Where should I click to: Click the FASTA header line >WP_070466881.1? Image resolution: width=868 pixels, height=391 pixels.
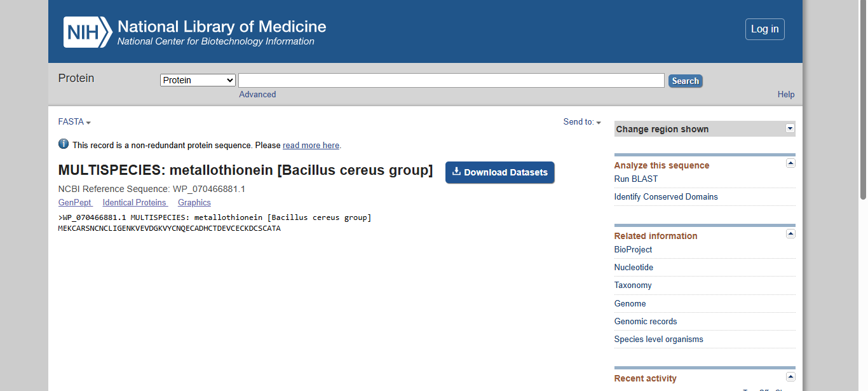[215, 217]
